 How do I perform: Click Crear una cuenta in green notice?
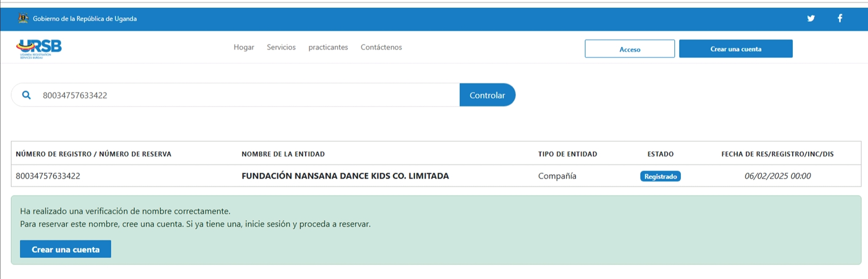pyautogui.click(x=65, y=249)
